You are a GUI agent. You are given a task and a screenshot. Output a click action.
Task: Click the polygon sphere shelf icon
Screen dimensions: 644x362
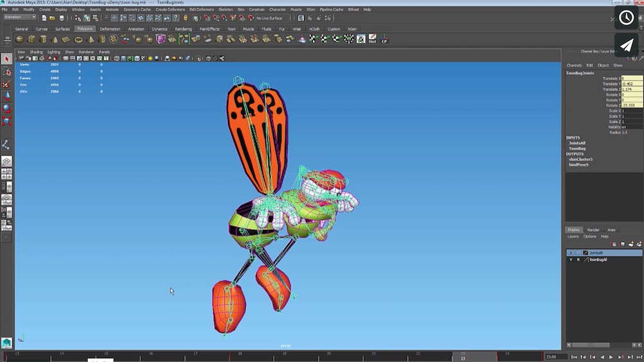click(19, 39)
